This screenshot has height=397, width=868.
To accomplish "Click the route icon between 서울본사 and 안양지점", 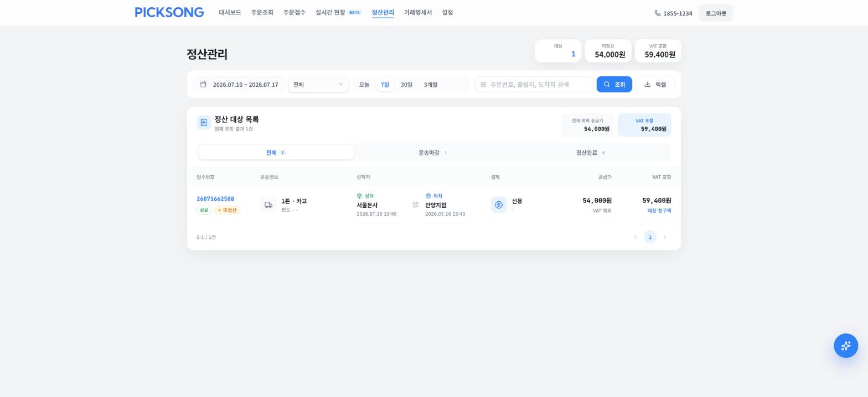I will point(415,205).
